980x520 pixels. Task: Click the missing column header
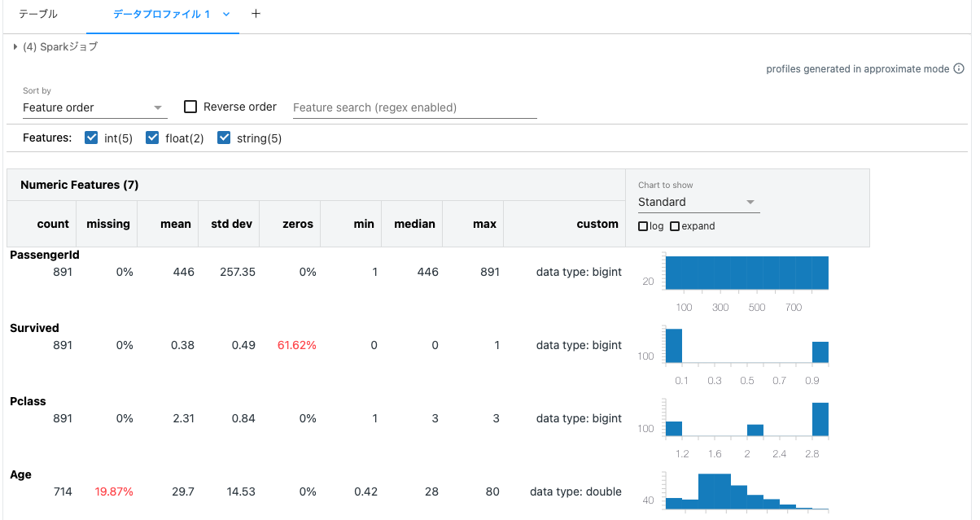(x=107, y=224)
